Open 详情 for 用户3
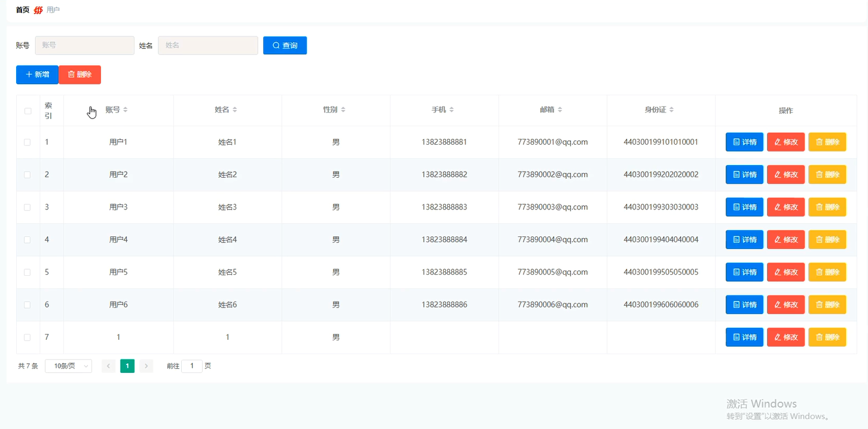868x429 pixels. [x=745, y=207]
